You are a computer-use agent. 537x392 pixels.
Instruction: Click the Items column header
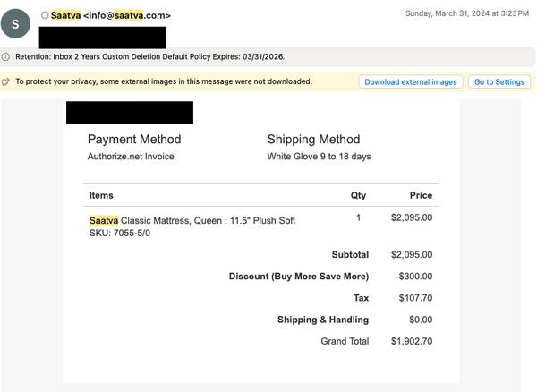(x=101, y=195)
